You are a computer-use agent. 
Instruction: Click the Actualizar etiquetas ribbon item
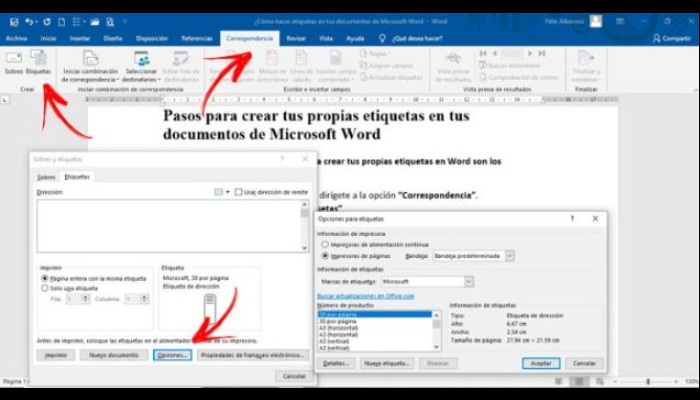[x=391, y=77]
